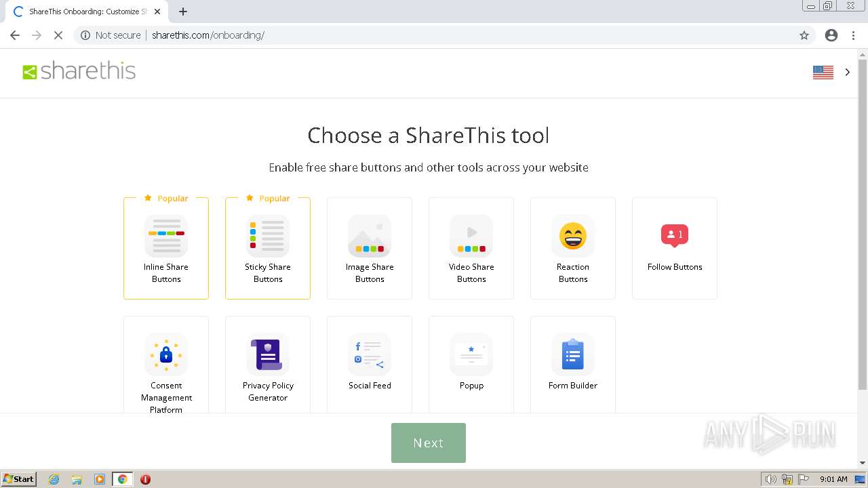Viewport: 868px width, 488px height.
Task: Select the Follow Buttons icon
Action: (x=675, y=236)
